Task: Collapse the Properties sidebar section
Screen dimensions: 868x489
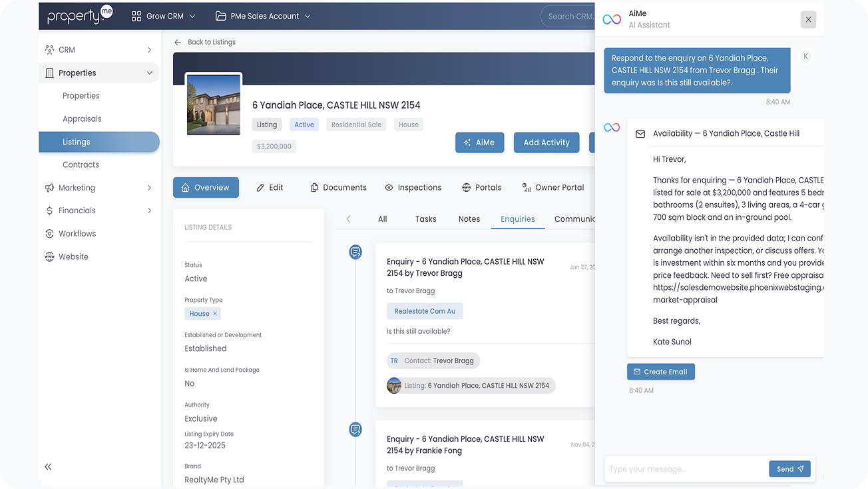Action: (x=149, y=73)
